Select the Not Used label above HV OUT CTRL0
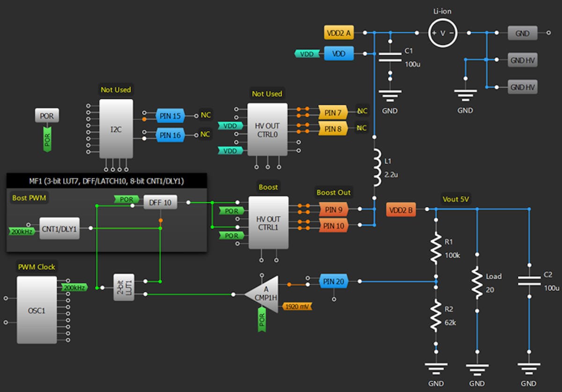Image resolution: width=562 pixels, height=392 pixels. coord(267,94)
